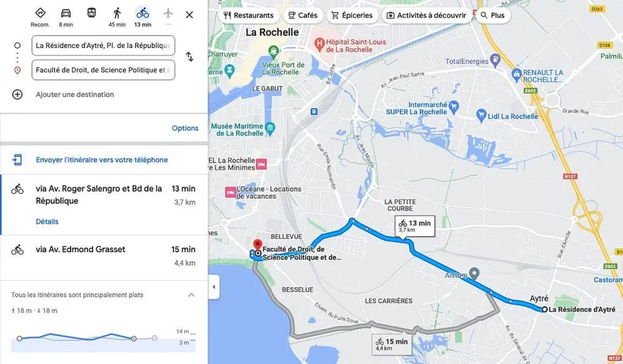Select the driving mode car icon
Screen dimensions: 623x364
(x=66, y=14)
